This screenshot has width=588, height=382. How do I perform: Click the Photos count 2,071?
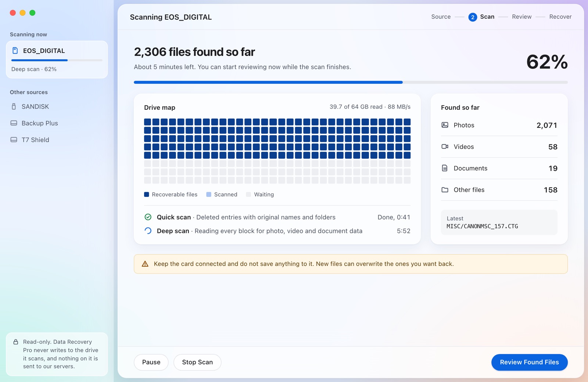(547, 125)
